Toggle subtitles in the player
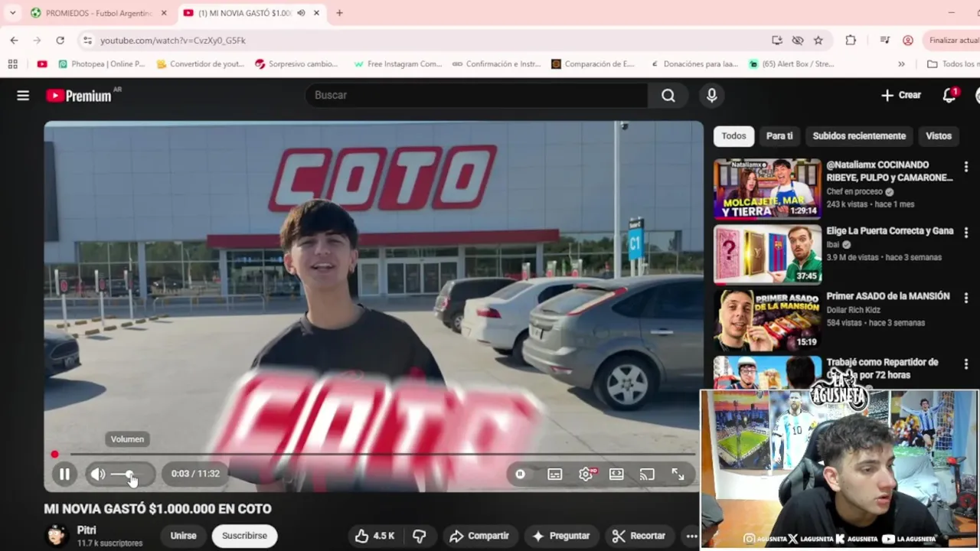The height and width of the screenshot is (551, 980). 555,474
